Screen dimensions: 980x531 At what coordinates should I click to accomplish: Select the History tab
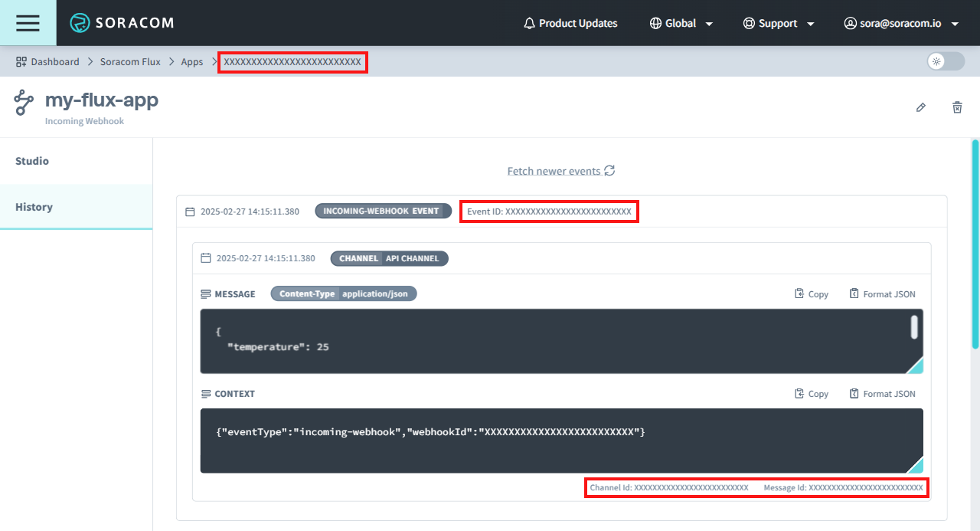click(x=34, y=207)
